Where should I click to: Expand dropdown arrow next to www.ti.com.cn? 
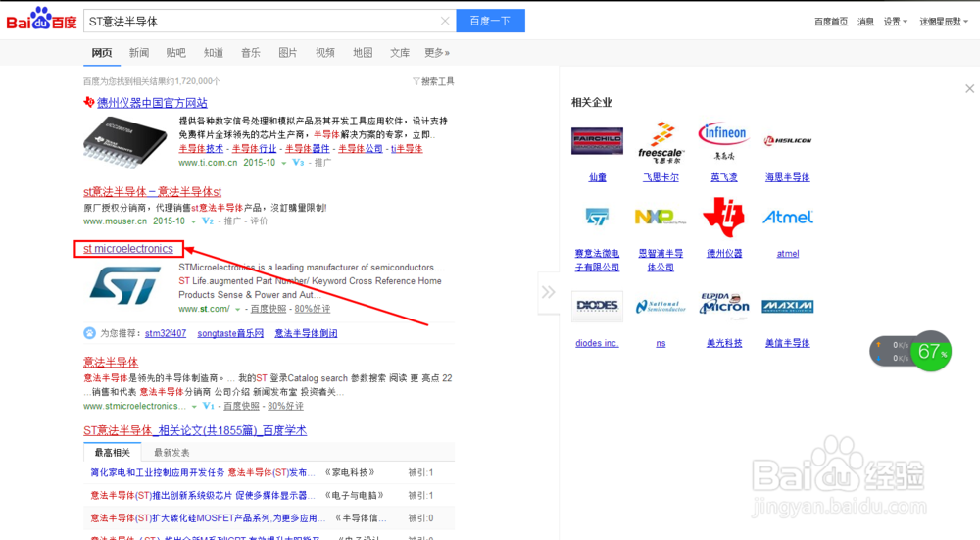(x=284, y=163)
